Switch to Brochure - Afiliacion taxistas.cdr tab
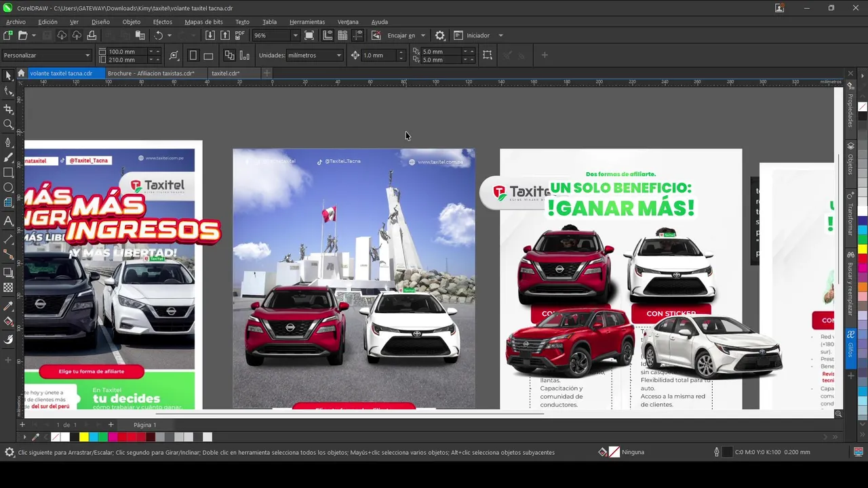This screenshot has width=868, height=488. [x=151, y=73]
